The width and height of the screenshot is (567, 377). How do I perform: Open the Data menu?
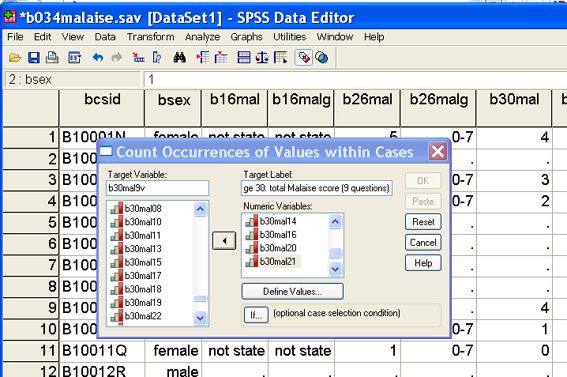[x=105, y=37]
